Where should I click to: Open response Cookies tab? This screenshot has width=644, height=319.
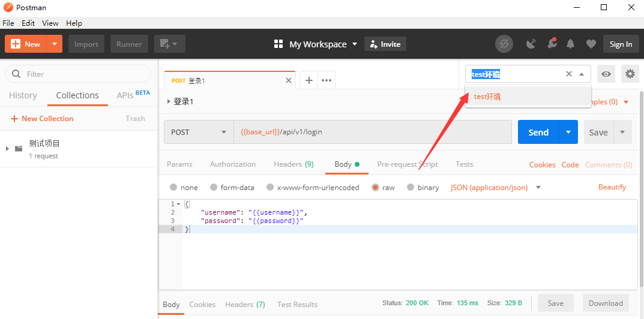[202, 304]
